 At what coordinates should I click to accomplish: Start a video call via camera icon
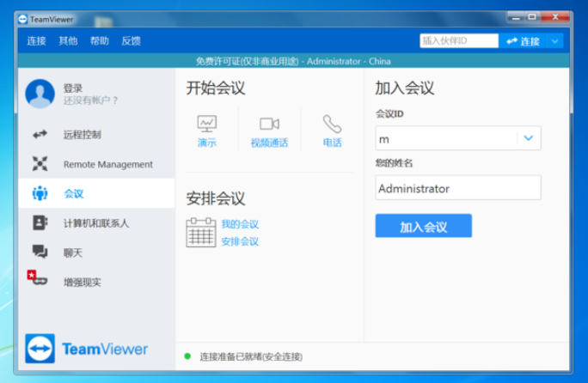[x=269, y=124]
